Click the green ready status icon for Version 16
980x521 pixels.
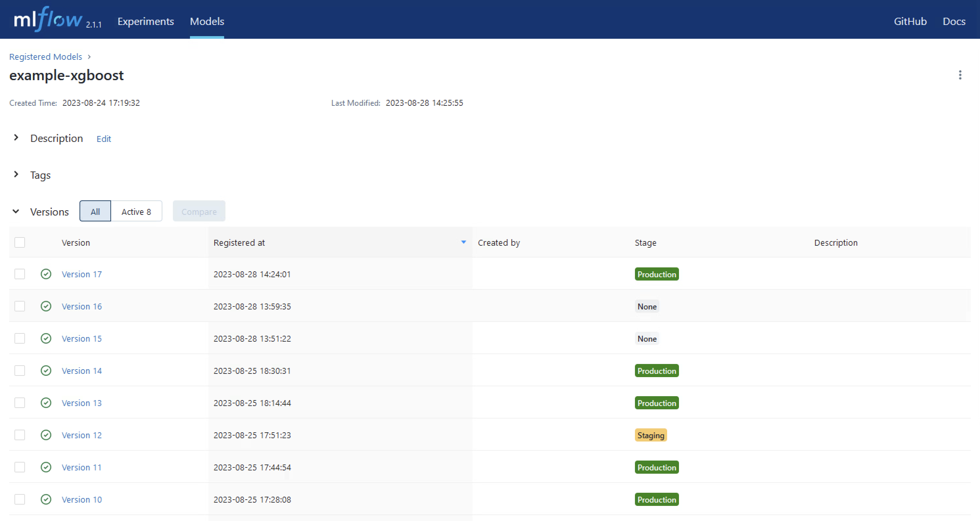coord(46,306)
